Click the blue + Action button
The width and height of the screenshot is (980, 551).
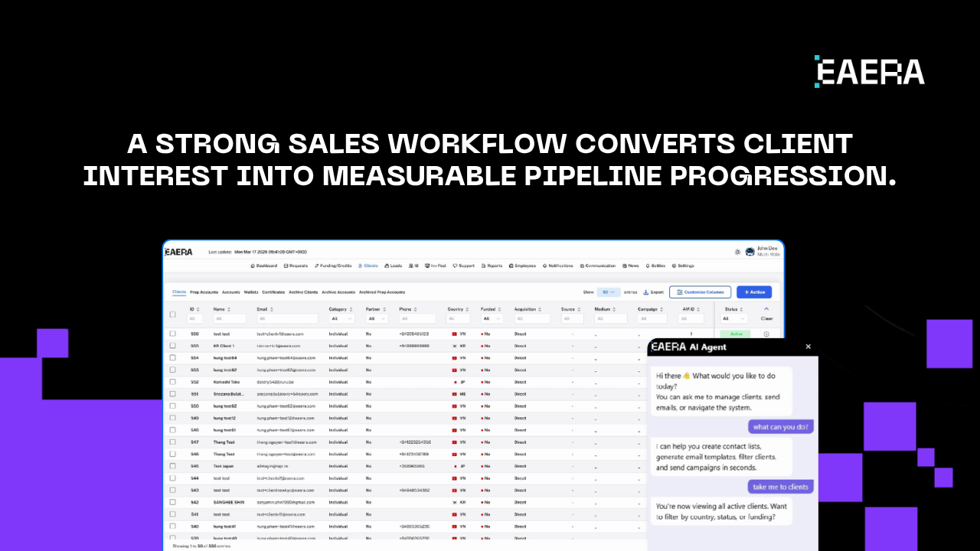[x=754, y=292]
